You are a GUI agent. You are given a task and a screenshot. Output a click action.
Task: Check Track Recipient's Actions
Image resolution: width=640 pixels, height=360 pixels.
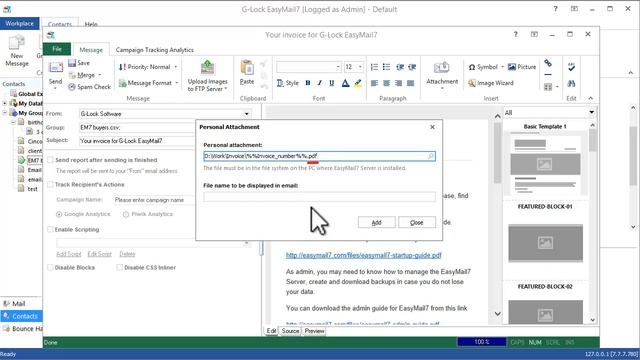coord(50,184)
